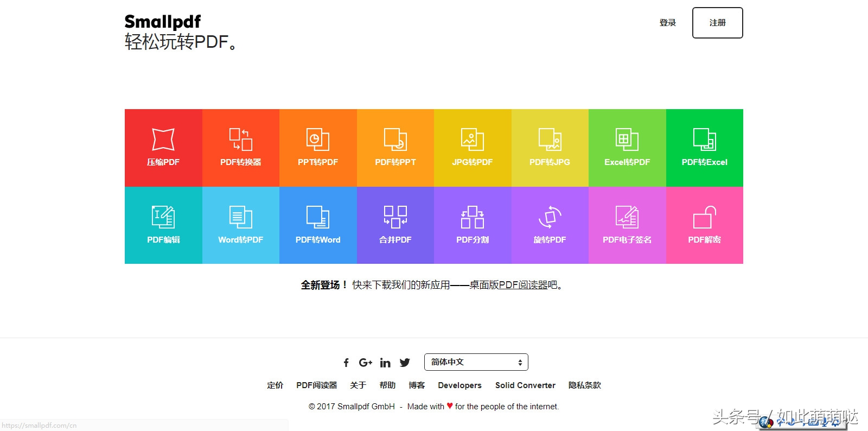This screenshot has width=868, height=431.
Task: Select the PPT转PDF tool tile
Action: pos(318,148)
